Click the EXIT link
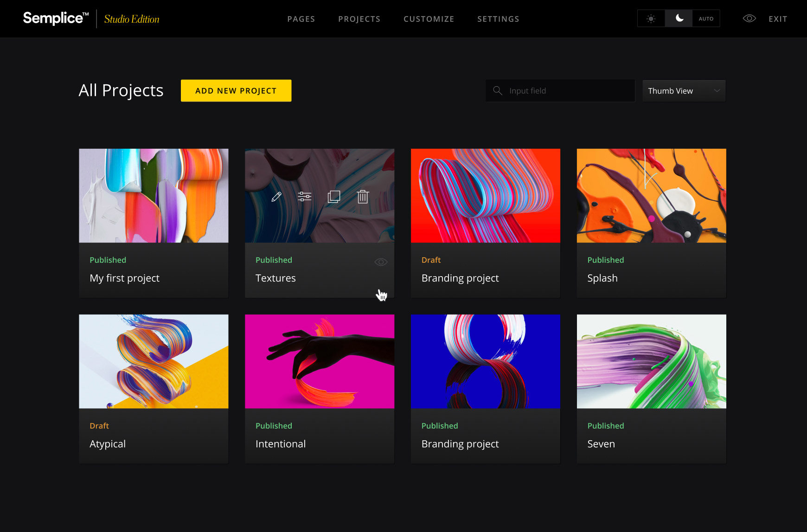The height and width of the screenshot is (532, 807). tap(778, 19)
